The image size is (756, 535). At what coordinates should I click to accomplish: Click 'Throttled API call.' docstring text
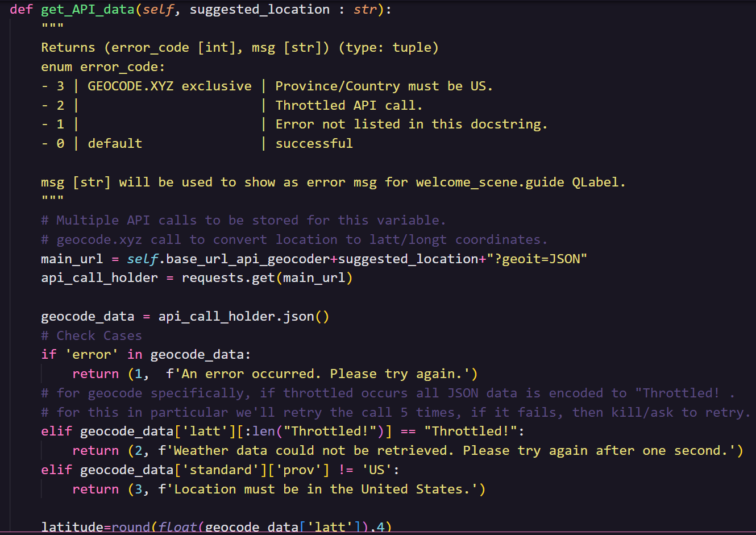pos(348,105)
